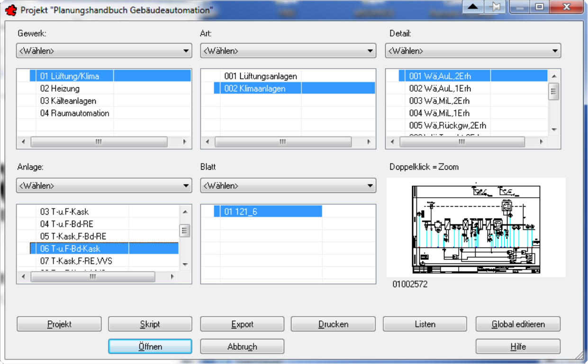Open the Art dropdown
The width and height of the screenshot is (588, 364).
(x=288, y=51)
